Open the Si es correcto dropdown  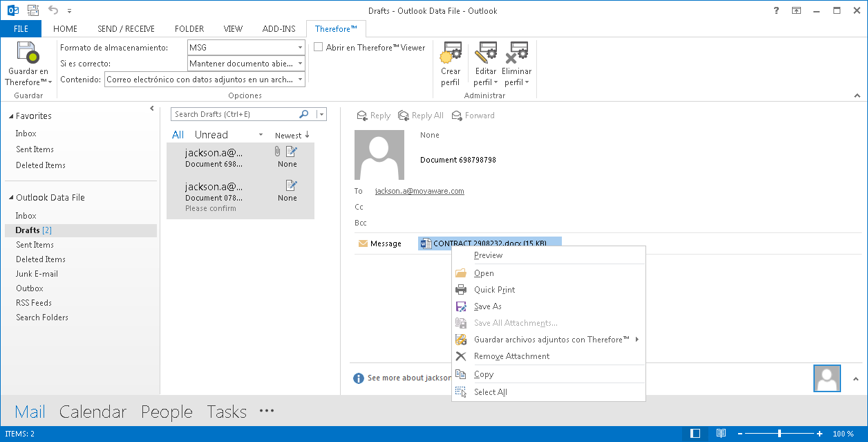point(300,64)
